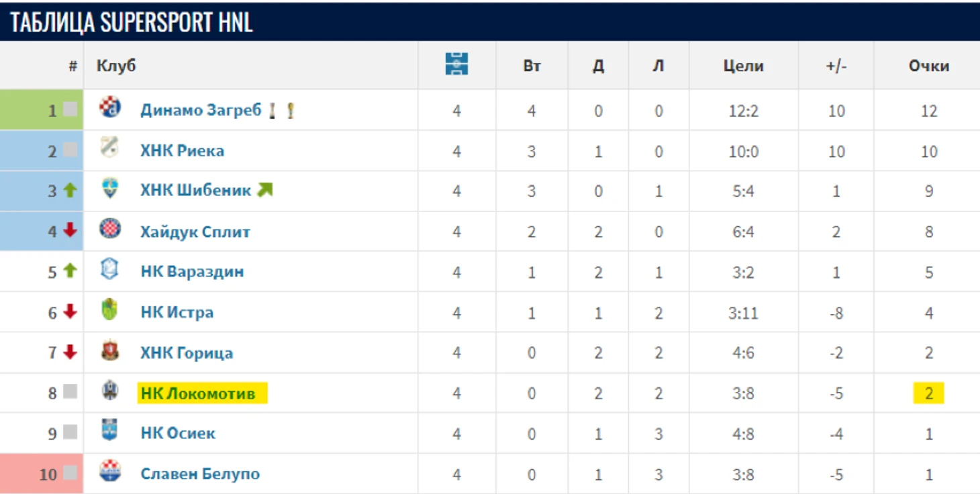This screenshot has width=980, height=494.
Task: Click the Dinamo Zagreb club crest
Action: [110, 108]
